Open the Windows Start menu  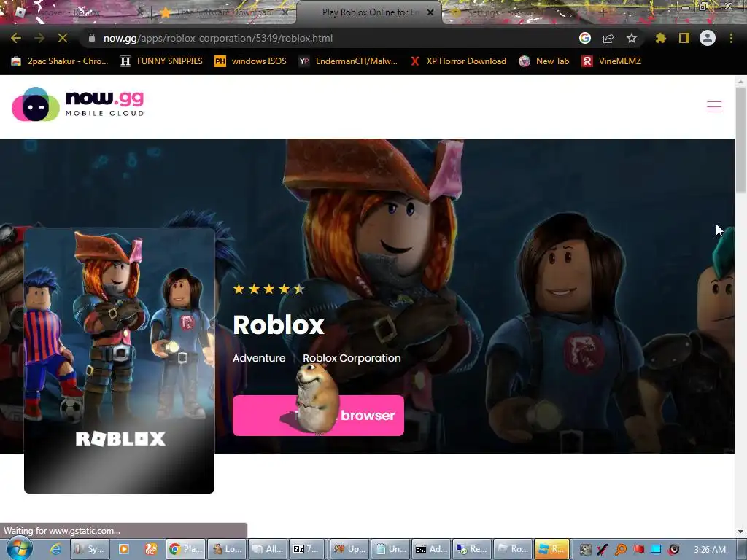pyautogui.click(x=20, y=548)
